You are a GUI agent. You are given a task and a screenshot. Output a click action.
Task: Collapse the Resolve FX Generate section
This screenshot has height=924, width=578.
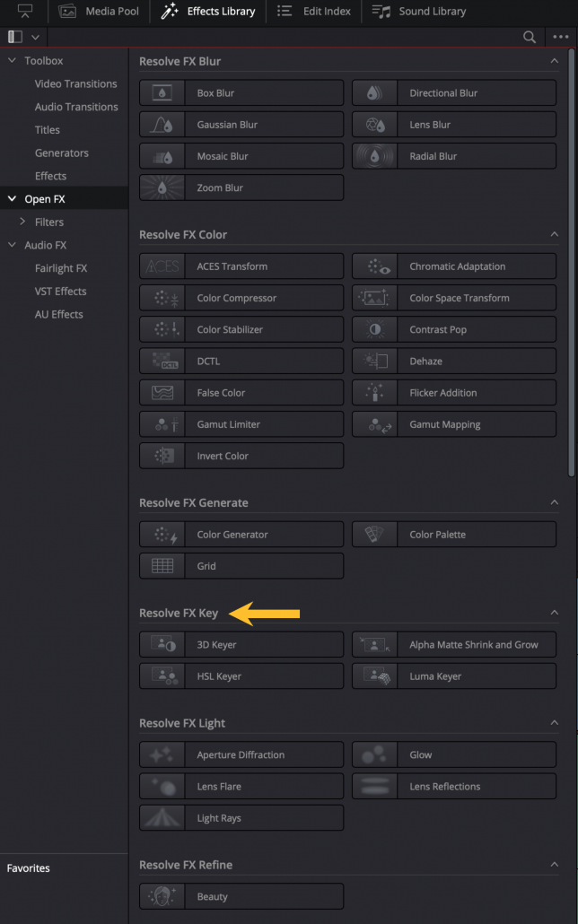[554, 502]
